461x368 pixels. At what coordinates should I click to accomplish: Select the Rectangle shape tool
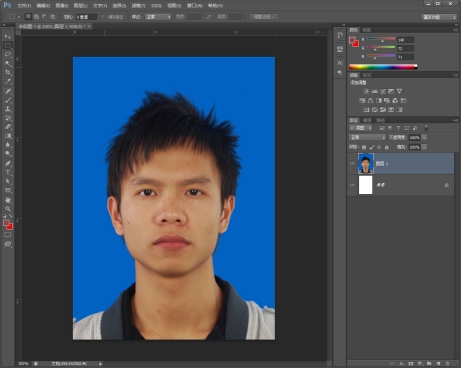tap(8, 191)
